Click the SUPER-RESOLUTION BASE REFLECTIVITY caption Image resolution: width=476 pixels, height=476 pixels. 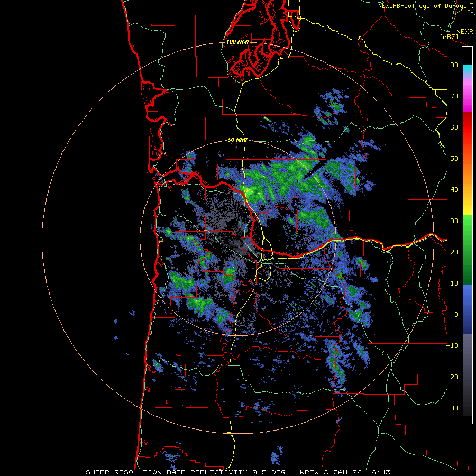[x=167, y=472]
